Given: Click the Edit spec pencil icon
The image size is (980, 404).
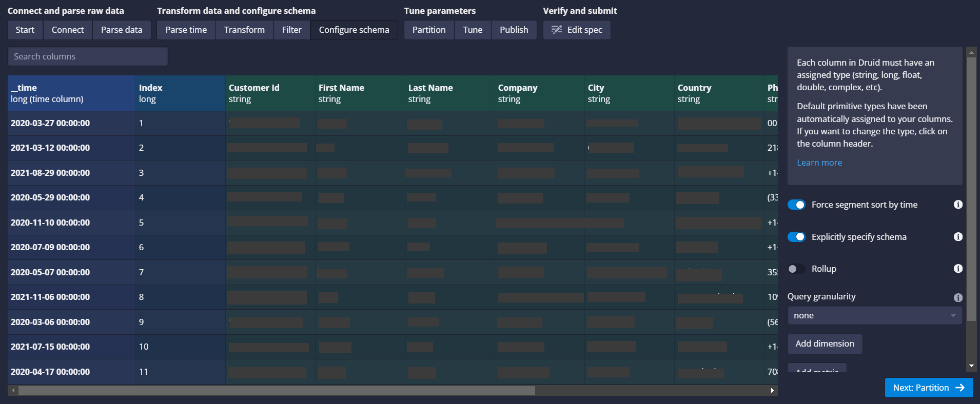Looking at the screenshot, I should (556, 30).
